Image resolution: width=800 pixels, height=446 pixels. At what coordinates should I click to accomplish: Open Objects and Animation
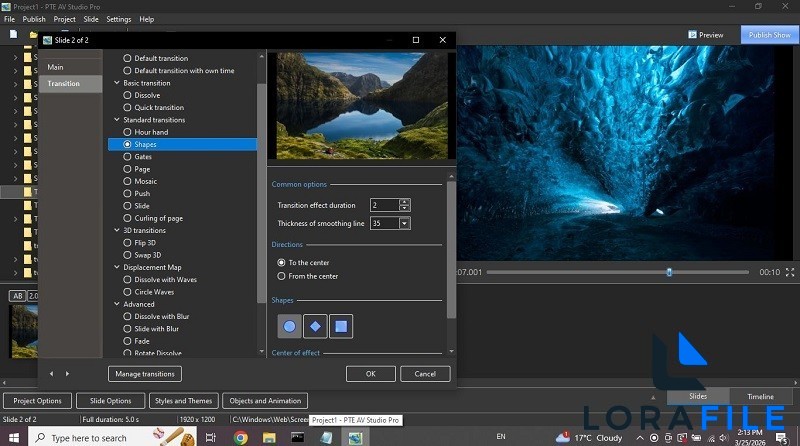coord(265,401)
